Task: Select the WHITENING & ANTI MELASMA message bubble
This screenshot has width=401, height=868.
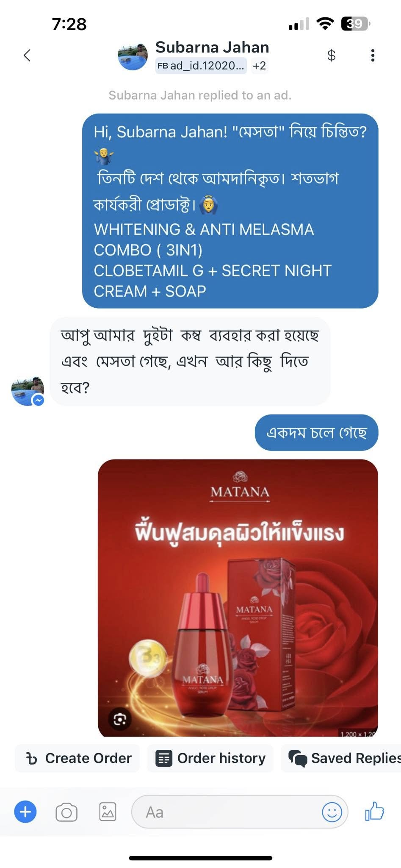Action: pyautogui.click(x=230, y=211)
